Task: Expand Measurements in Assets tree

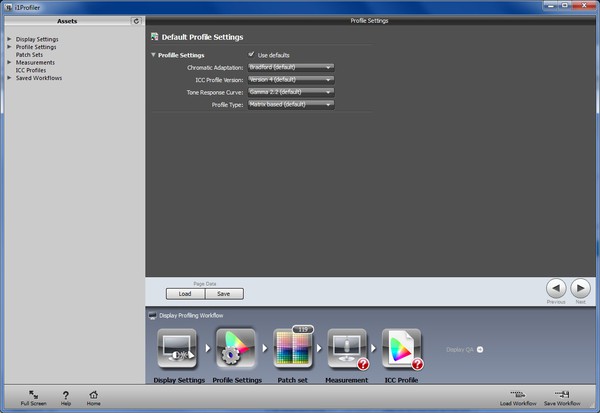Action: point(9,62)
